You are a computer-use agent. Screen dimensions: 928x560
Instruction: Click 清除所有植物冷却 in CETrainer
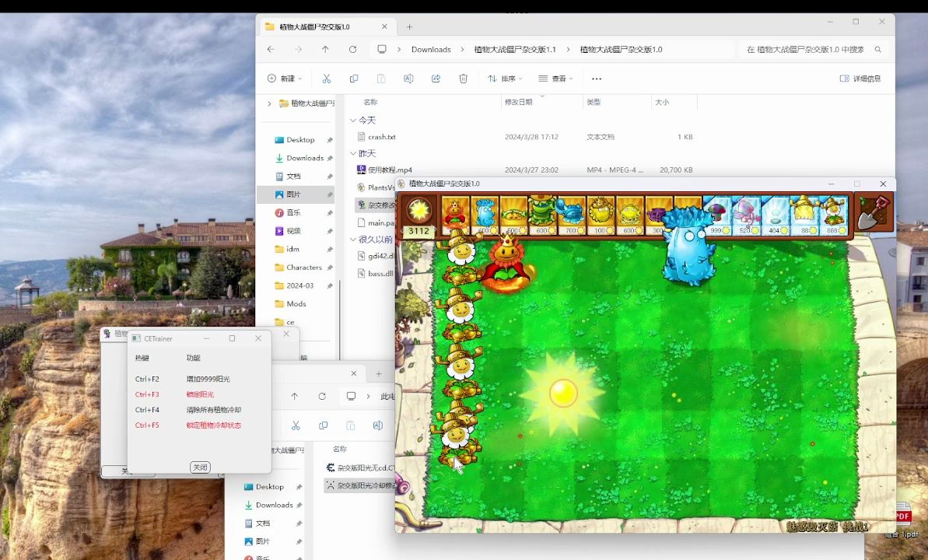click(214, 410)
